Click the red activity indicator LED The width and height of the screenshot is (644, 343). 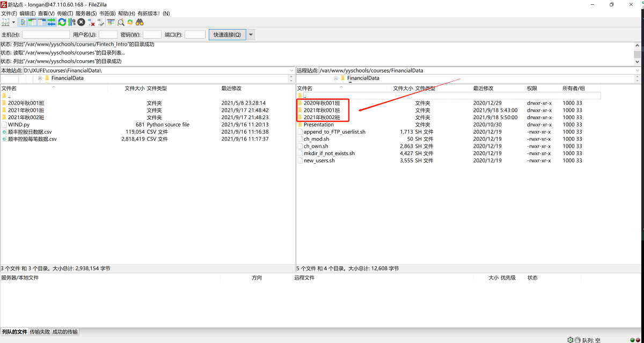[x=638, y=340]
